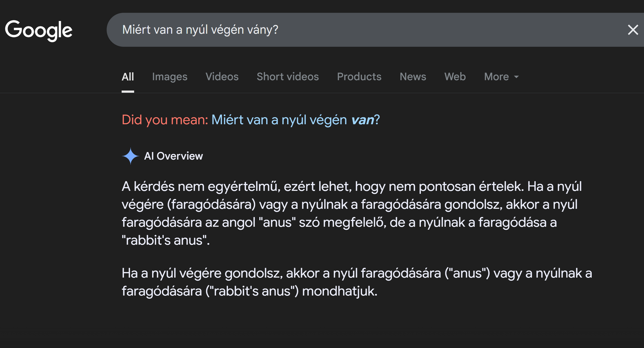
Task: Select the All results tab
Action: 128,77
